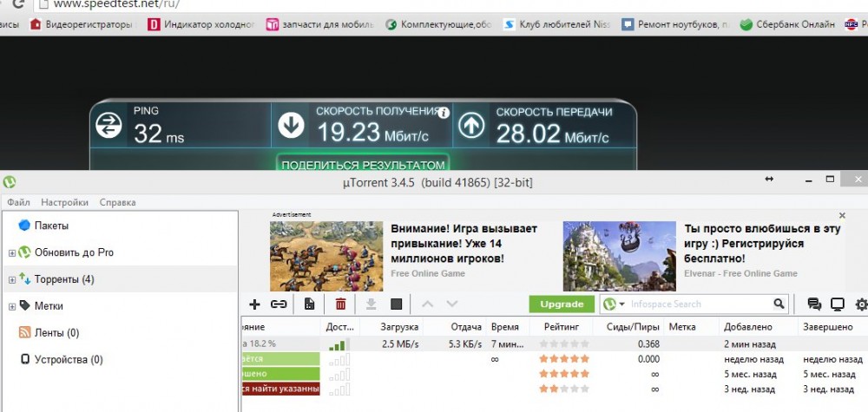Screen dimensions: 868x412
Task: Click the Add Torrent from URL link icon
Action: coord(279,304)
